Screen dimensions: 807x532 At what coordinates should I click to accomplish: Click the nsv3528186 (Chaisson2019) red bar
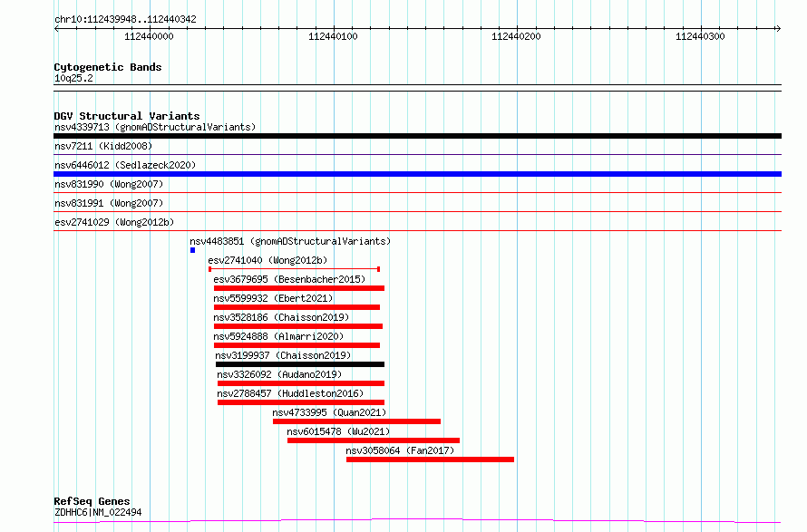point(297,326)
